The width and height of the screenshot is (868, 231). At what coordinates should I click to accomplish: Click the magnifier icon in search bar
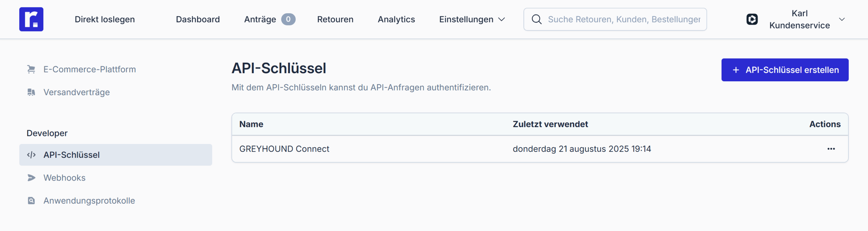click(536, 19)
